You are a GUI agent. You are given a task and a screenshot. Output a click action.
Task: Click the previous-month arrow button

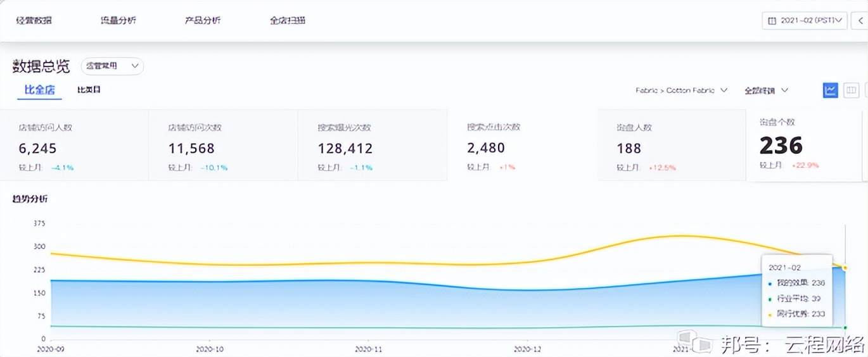pyautogui.click(x=860, y=20)
